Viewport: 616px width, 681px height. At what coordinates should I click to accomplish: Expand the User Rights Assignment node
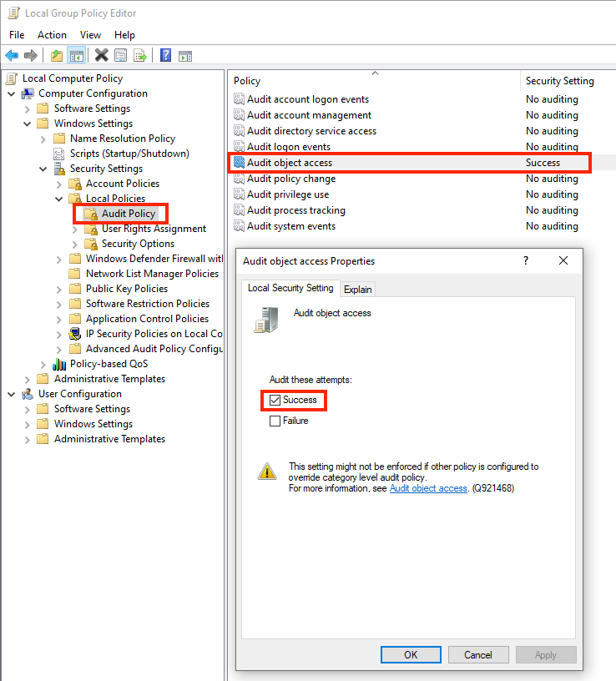pyautogui.click(x=75, y=230)
